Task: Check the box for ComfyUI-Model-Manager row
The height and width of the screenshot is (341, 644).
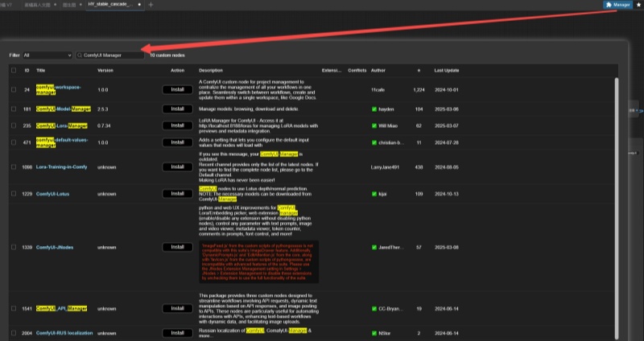Action: point(14,109)
